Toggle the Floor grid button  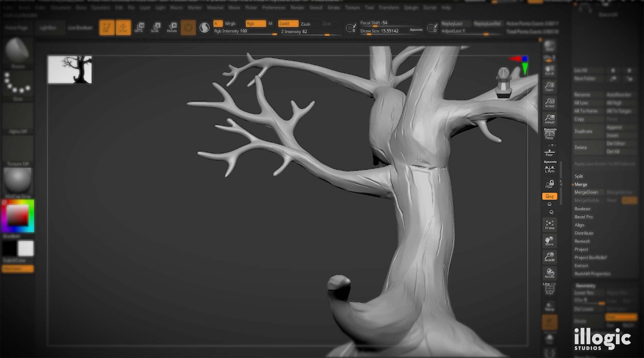point(549,152)
